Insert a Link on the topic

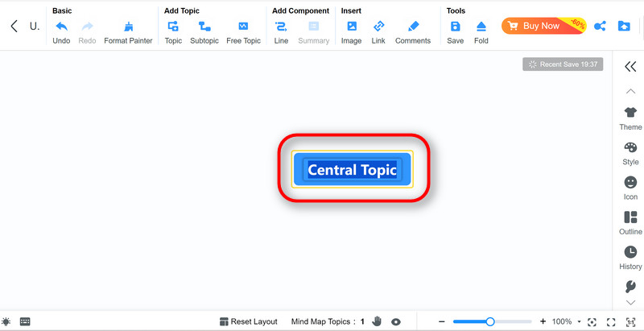point(378,27)
